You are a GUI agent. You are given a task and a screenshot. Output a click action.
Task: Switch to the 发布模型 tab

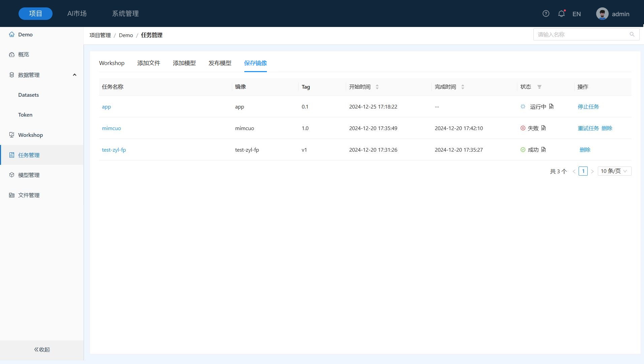click(x=220, y=63)
